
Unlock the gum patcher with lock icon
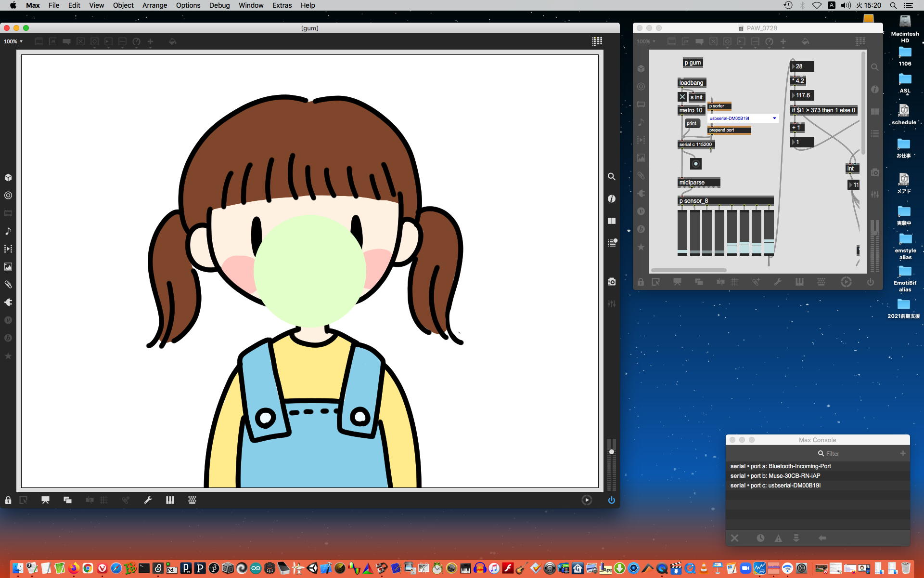pos(8,500)
